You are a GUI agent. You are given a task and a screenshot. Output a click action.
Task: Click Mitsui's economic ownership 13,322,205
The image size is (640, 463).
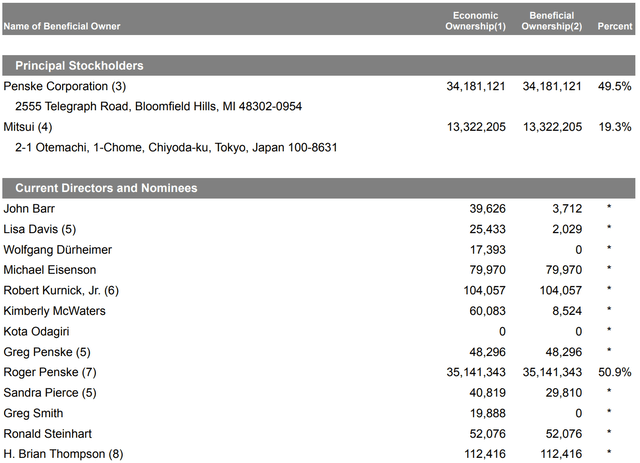(x=476, y=127)
